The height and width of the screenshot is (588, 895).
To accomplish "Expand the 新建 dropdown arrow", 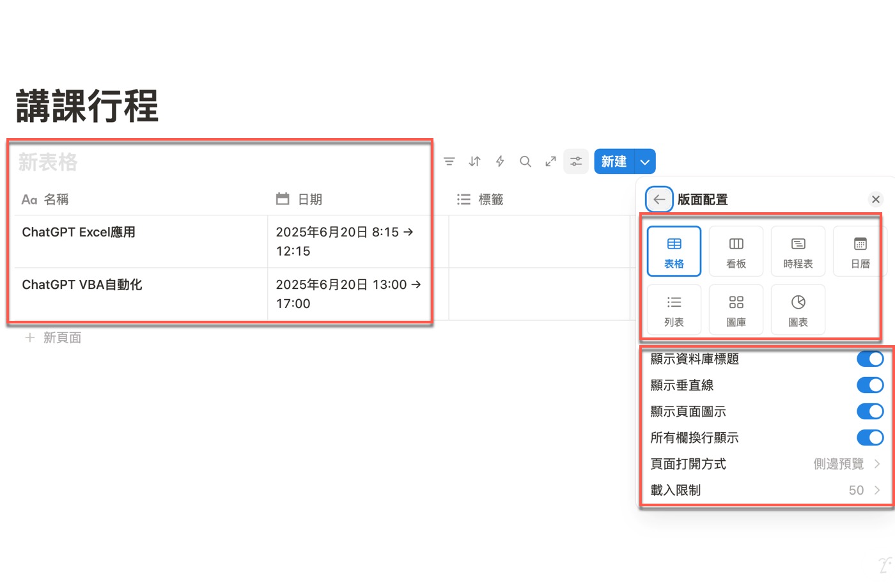I will click(645, 162).
